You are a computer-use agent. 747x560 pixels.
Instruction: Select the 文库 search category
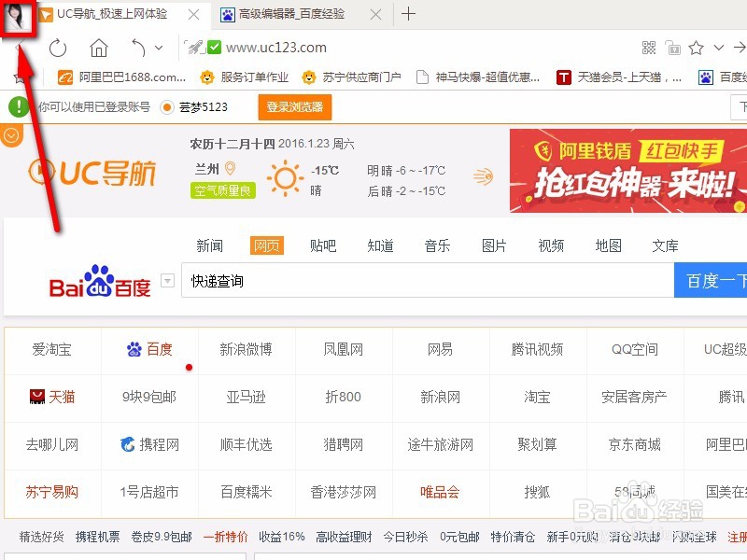(x=665, y=245)
